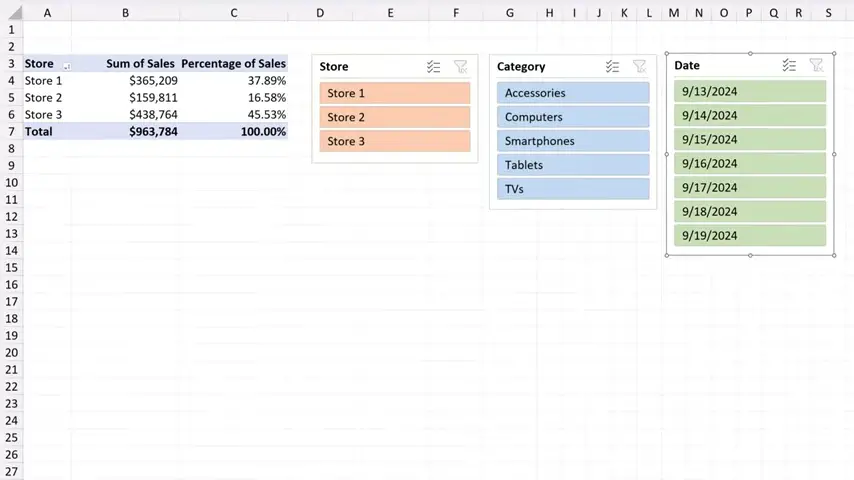Clear filter on the Date slicer

tap(816, 65)
